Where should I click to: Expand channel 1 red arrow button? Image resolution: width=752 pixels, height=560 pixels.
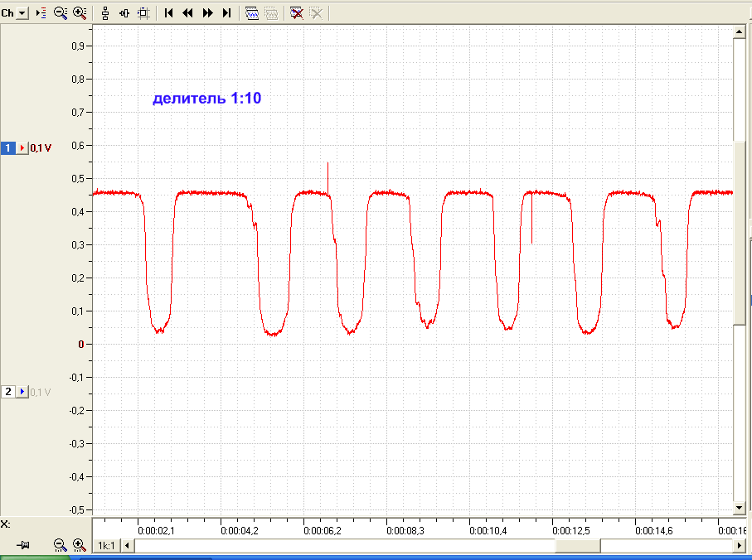click(x=22, y=148)
